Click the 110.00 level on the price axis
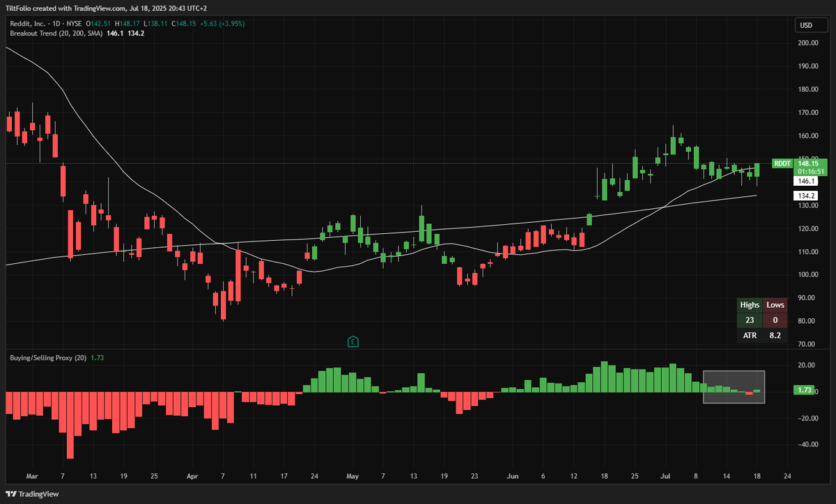Viewport: 836px width, 504px height. pos(808,251)
